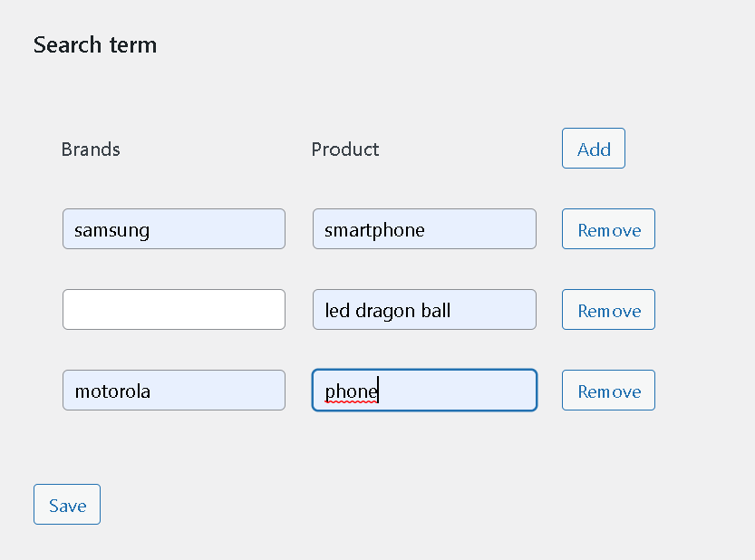Click the word 'Search' in the heading
The image size is (755, 560).
69,45
